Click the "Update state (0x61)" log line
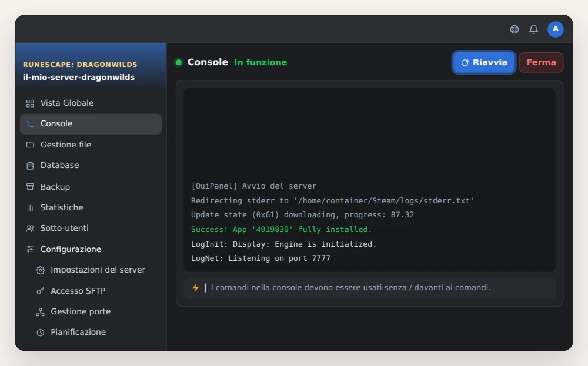The image size is (588, 366). point(302,215)
